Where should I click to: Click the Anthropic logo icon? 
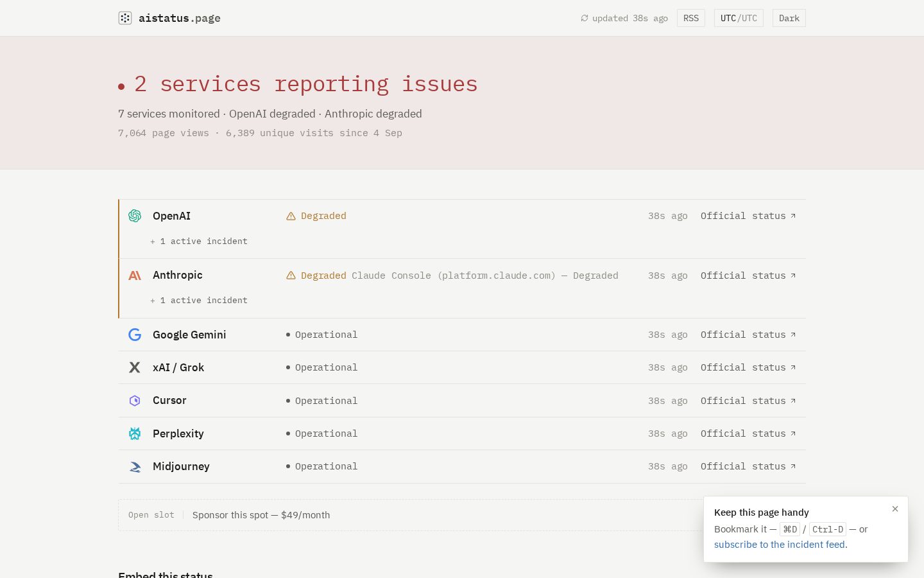[135, 276]
